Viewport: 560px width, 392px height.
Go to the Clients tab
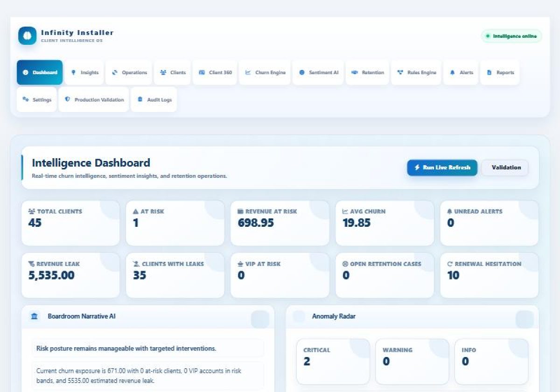172,72
